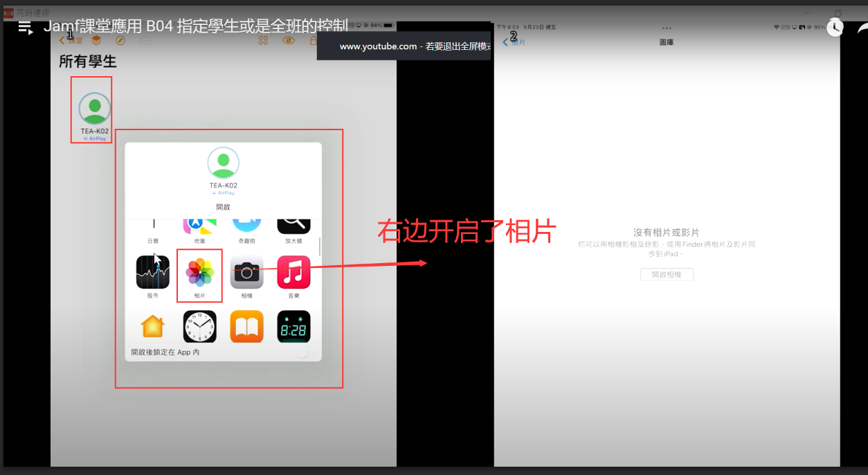Click the 95% battery status on right iPad
The height and width of the screenshot is (475, 868).
pyautogui.click(x=820, y=27)
